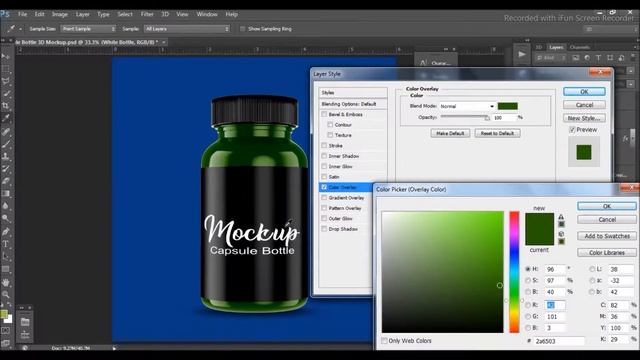Select the Brush tool

pyautogui.click(x=6, y=144)
